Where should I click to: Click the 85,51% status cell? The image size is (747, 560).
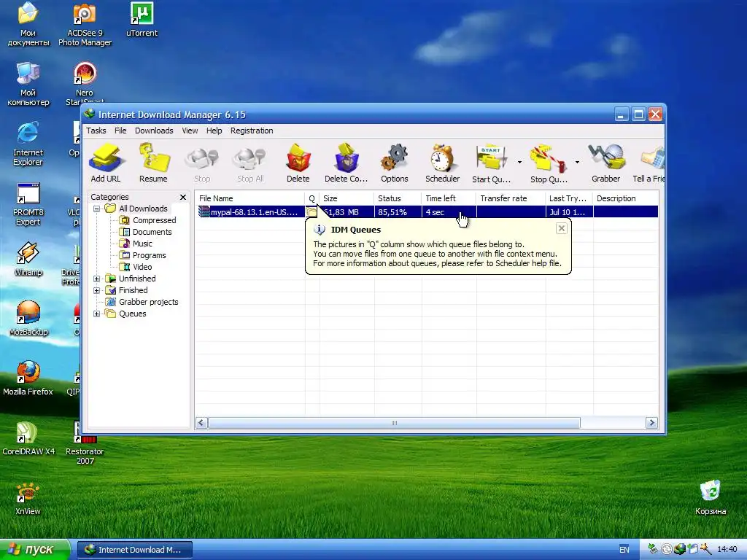click(x=398, y=212)
